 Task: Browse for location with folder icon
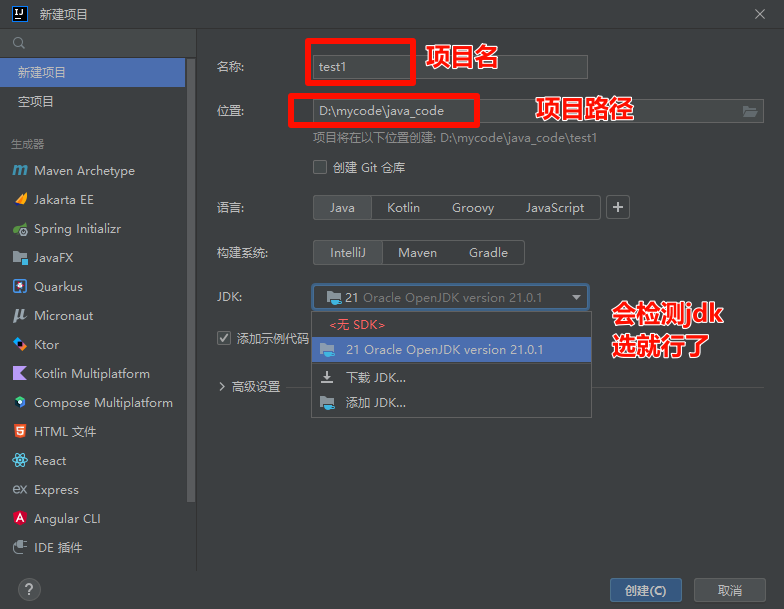point(750,111)
